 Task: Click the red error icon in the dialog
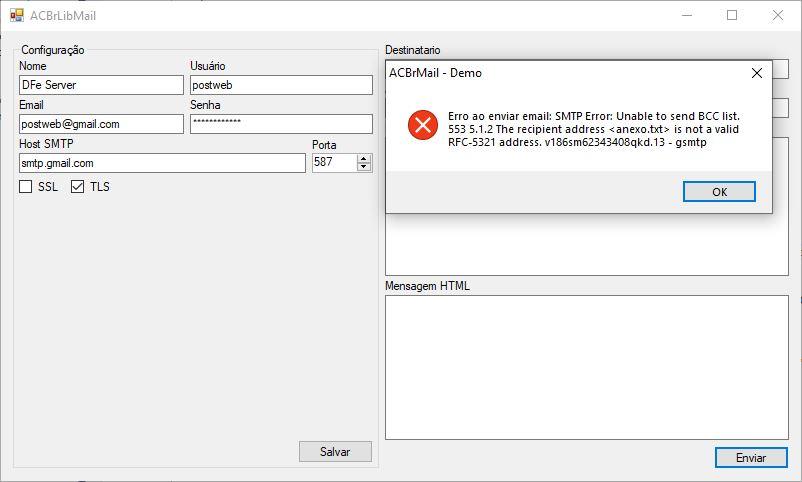[x=423, y=124]
